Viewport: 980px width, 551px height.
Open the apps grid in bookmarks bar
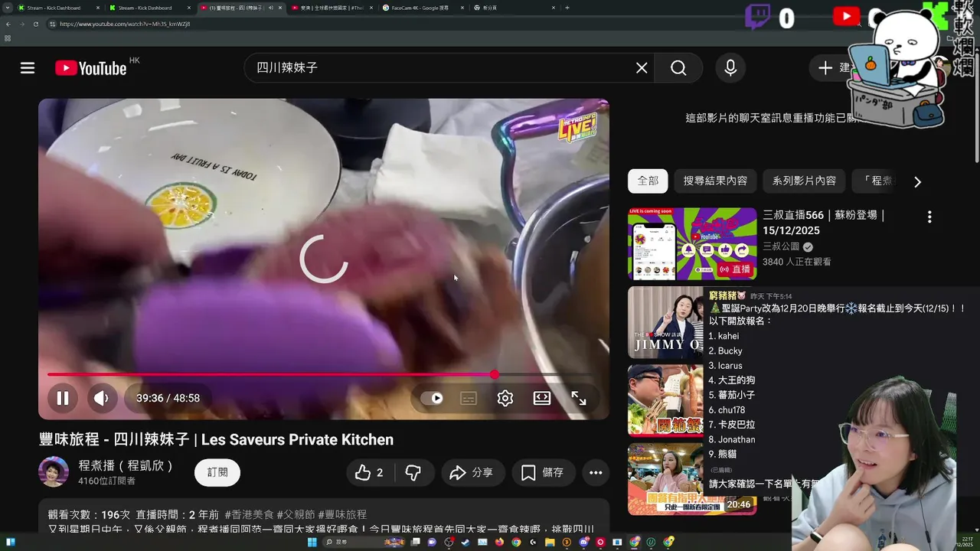(x=8, y=38)
